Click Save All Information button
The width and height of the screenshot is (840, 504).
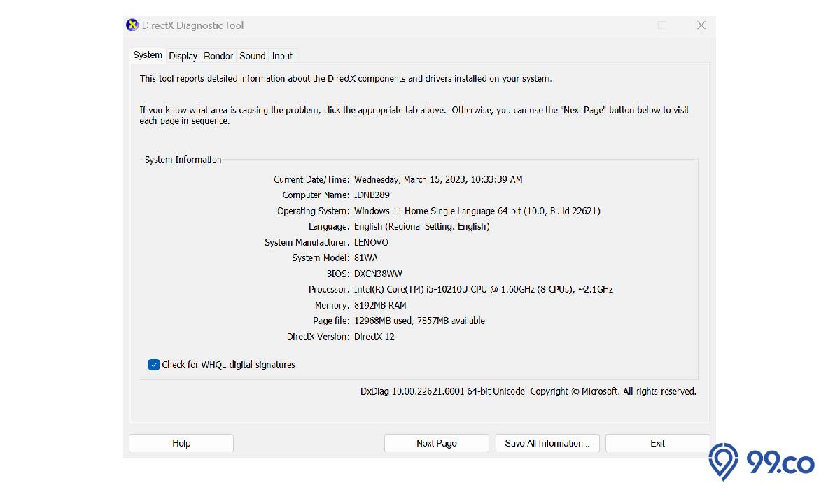pyautogui.click(x=547, y=443)
